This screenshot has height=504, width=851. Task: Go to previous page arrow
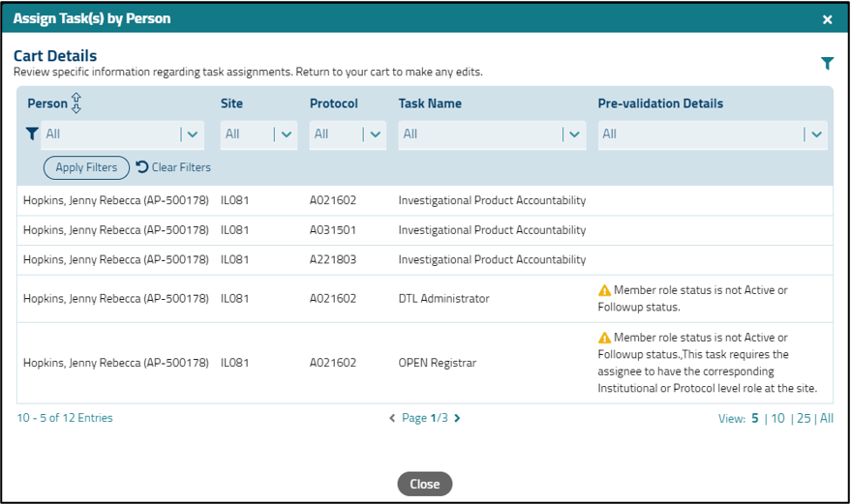coord(392,418)
